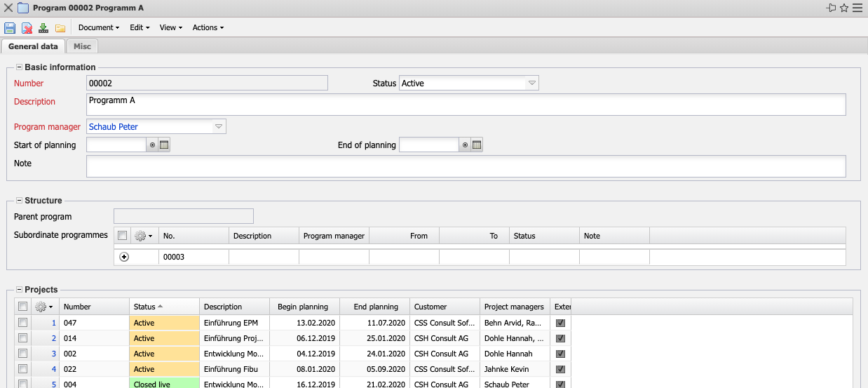The height and width of the screenshot is (388, 868).
Task: Toggle select-all checkbox in Projects table header
Action: [x=23, y=307]
